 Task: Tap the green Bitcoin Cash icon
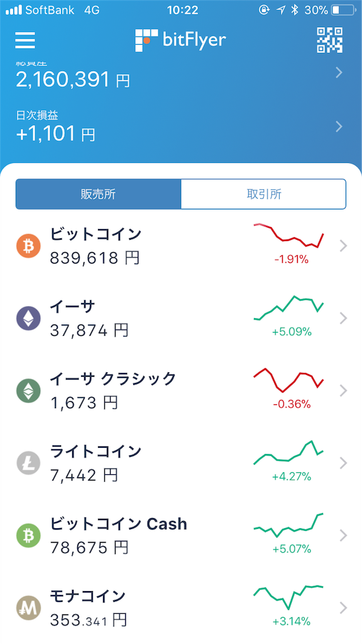coord(28,535)
